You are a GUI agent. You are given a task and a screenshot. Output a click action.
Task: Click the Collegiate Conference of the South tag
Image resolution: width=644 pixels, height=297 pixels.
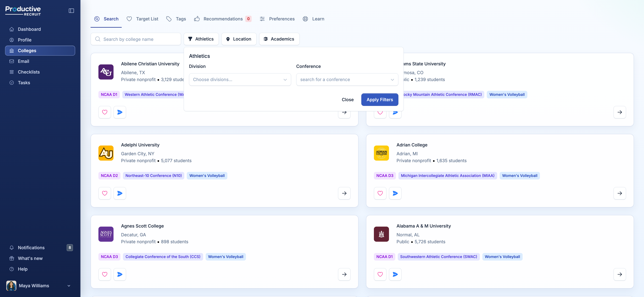pos(163,257)
